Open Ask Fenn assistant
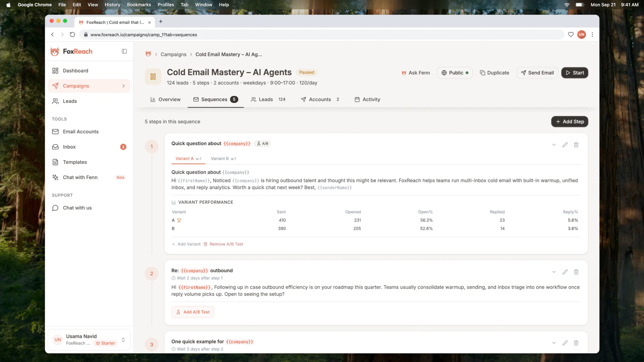This screenshot has width=644, height=362. tap(415, 73)
